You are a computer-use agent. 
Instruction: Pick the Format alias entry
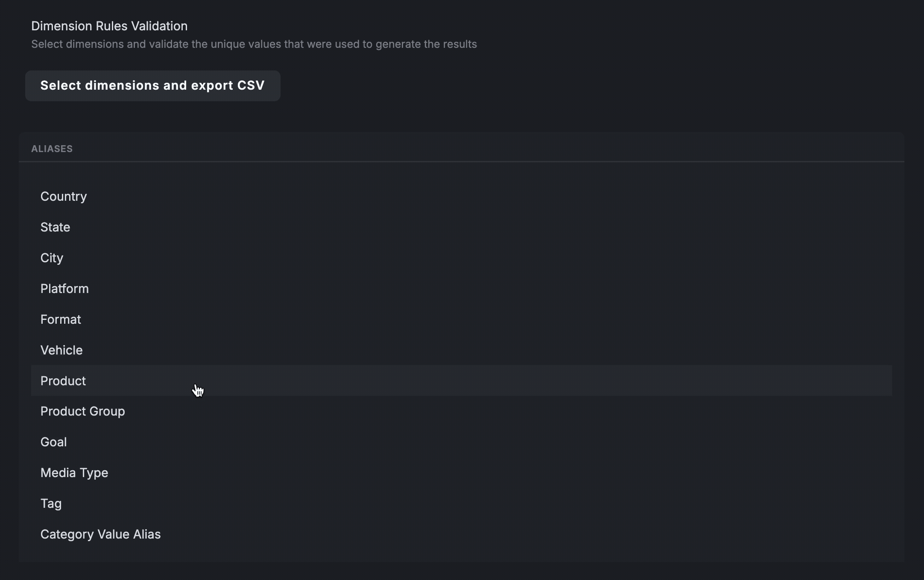coord(462,319)
